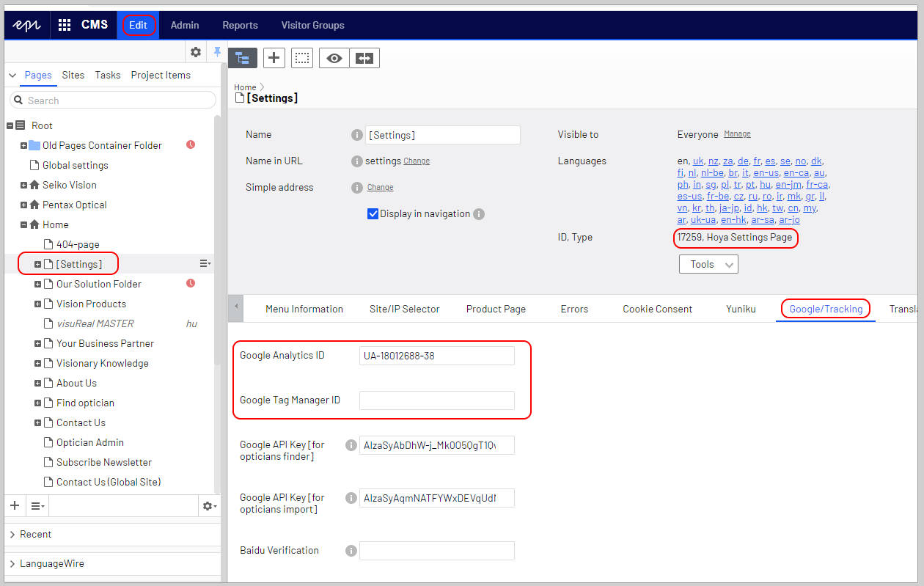Click the Manage link for visibility
The width and height of the screenshot is (924, 586).
(737, 134)
